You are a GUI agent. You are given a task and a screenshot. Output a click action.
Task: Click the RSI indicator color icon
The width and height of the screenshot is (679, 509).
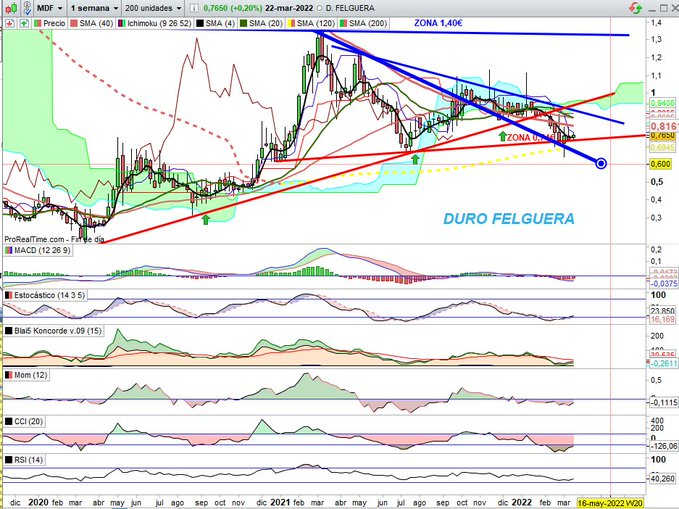(x=9, y=460)
